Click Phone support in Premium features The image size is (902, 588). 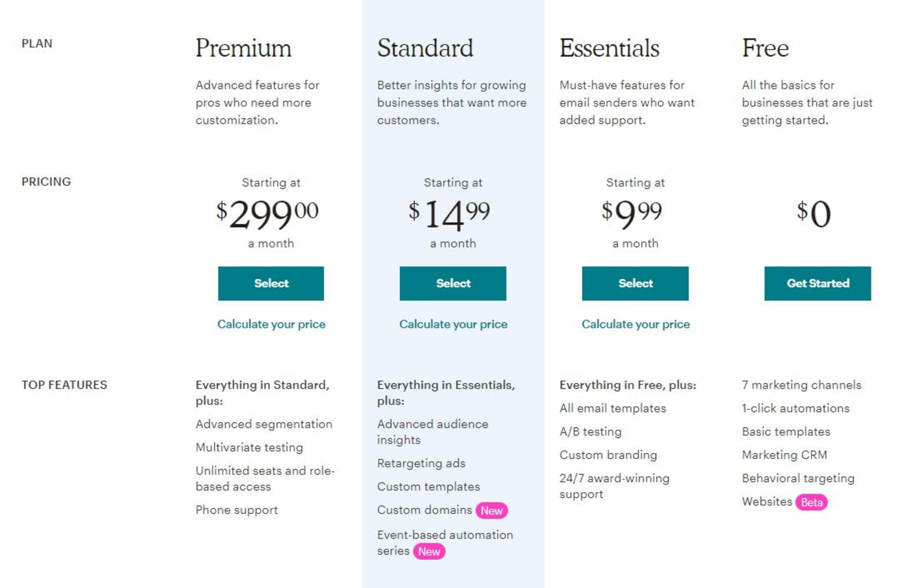tap(237, 510)
